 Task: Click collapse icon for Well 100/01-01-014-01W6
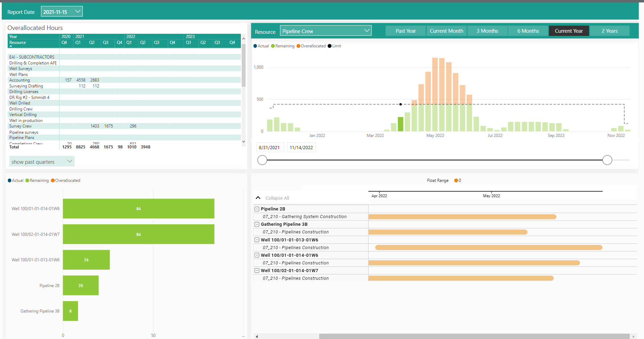(257, 255)
